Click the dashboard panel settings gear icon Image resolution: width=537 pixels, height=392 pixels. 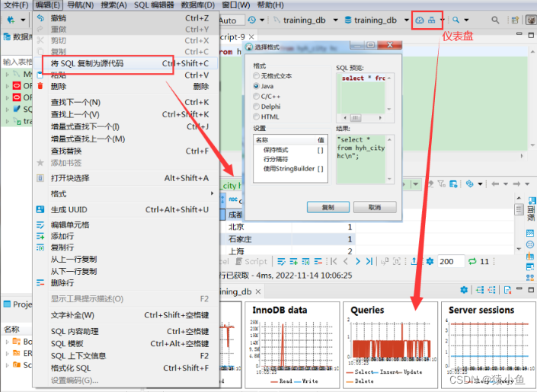[464, 290]
